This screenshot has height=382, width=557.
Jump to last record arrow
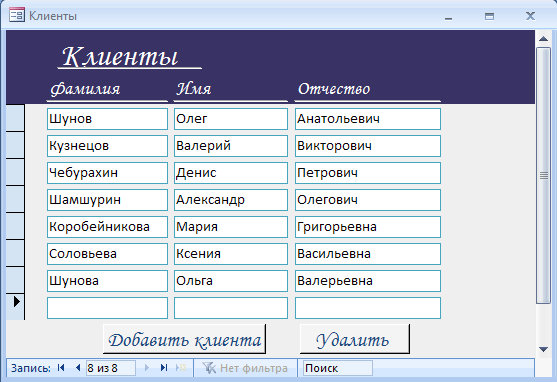(164, 368)
